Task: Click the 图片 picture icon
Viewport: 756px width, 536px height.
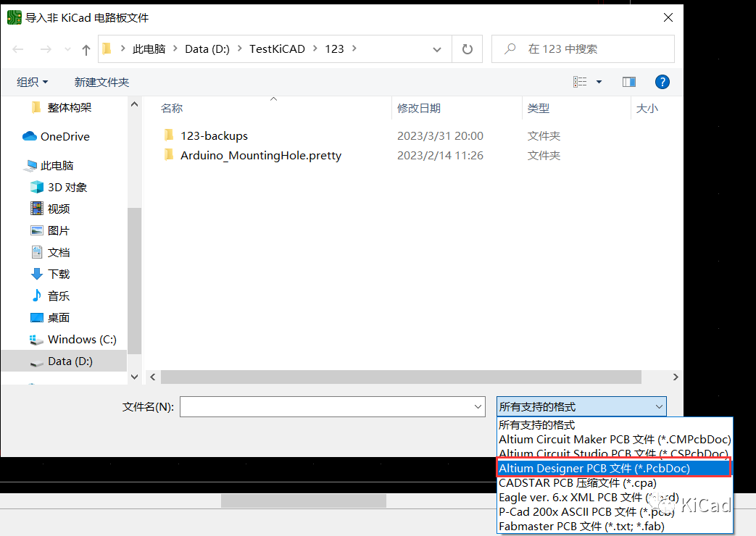Action: (x=37, y=230)
